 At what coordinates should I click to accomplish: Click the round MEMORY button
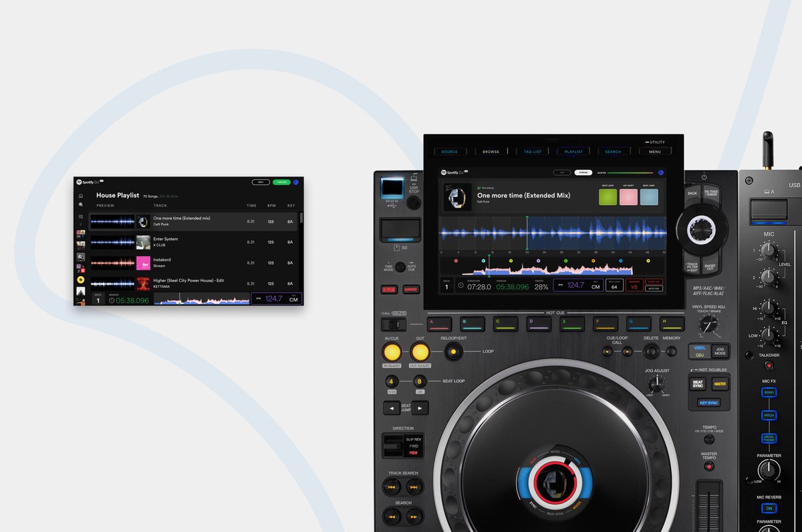point(672,352)
